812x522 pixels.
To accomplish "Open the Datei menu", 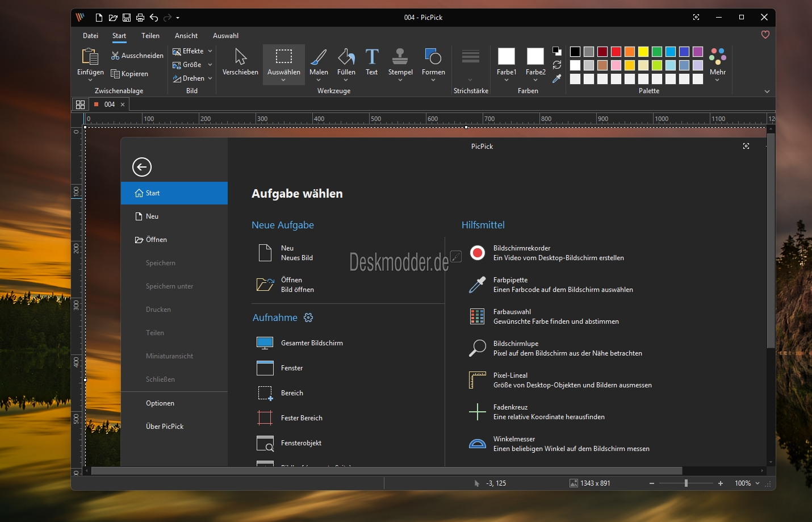I will pos(90,36).
